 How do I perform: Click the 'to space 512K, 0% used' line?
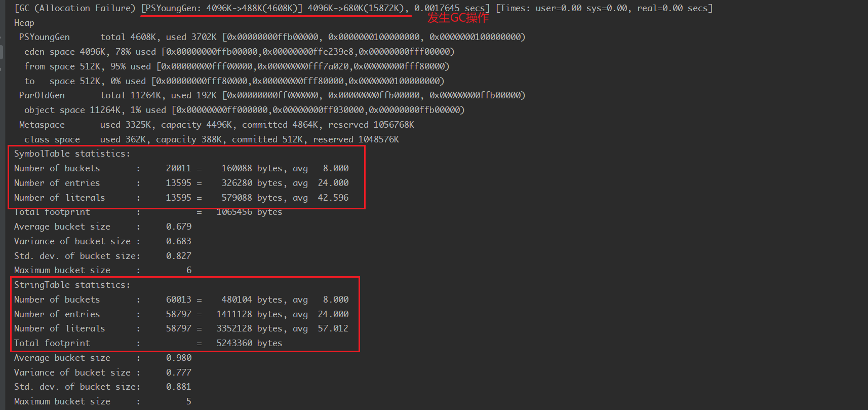[x=234, y=81]
